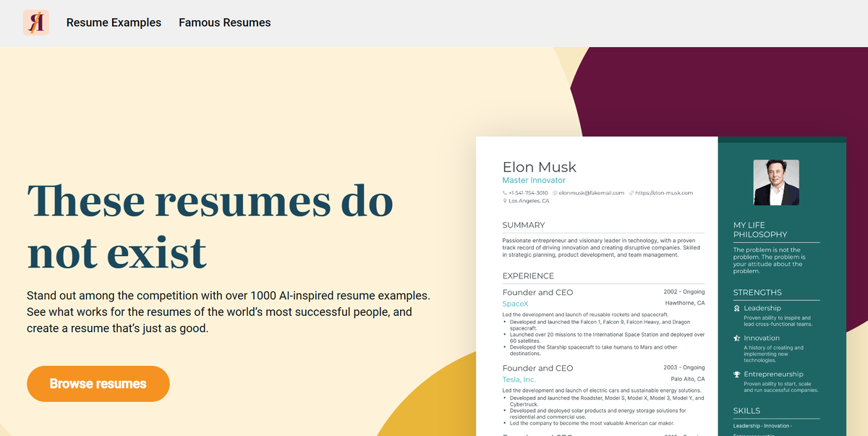Viewport: 868px width, 436px height.
Task: Click the SpaceX company name
Action: [516, 304]
